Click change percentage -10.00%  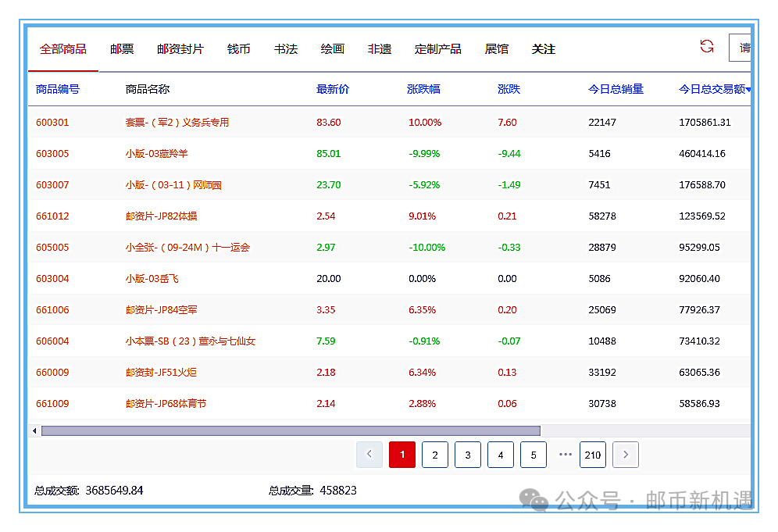click(x=426, y=248)
